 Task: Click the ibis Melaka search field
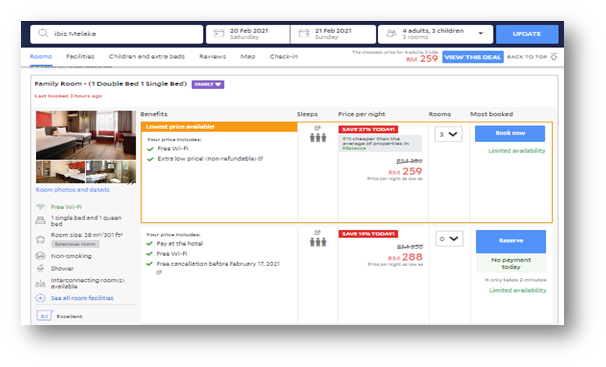[116, 34]
